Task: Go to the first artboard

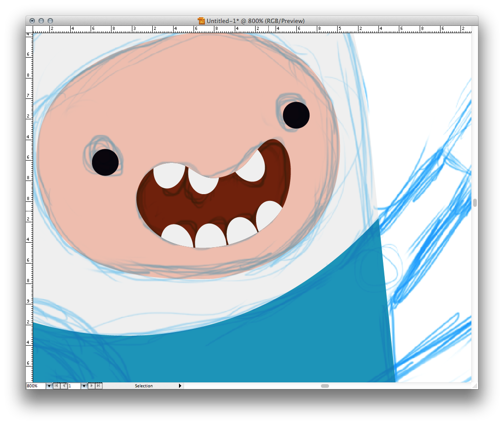Action: click(x=56, y=386)
